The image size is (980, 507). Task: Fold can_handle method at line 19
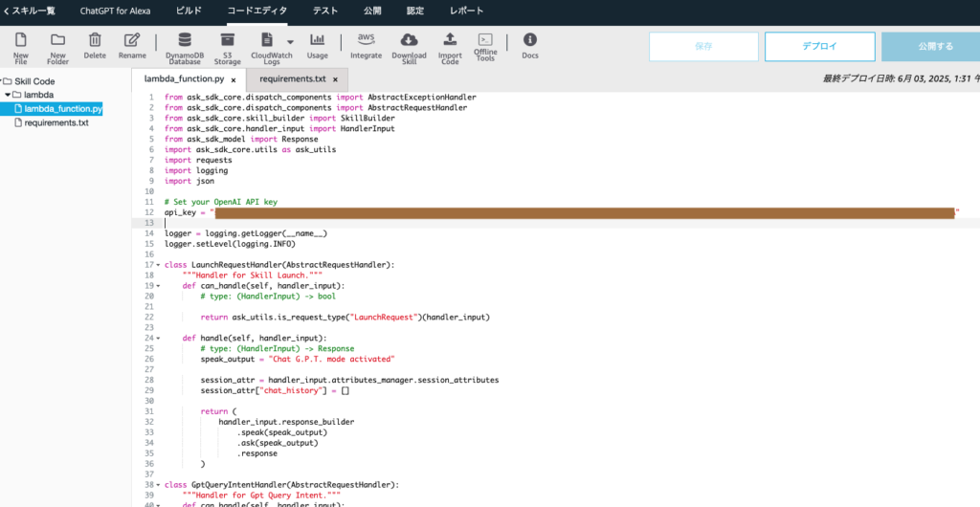[x=158, y=285]
